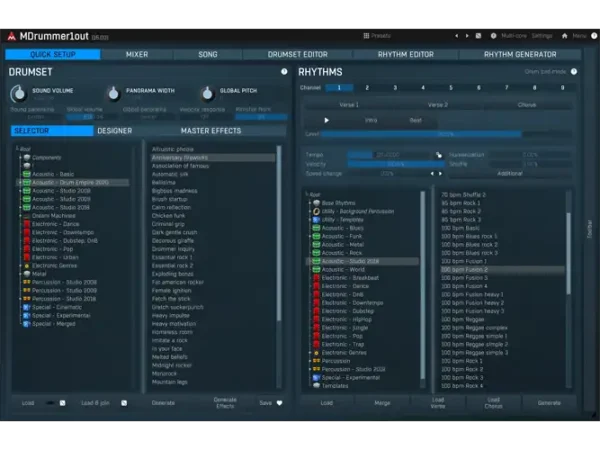
Task: Click the rhythm play button
Action: pos(326,120)
